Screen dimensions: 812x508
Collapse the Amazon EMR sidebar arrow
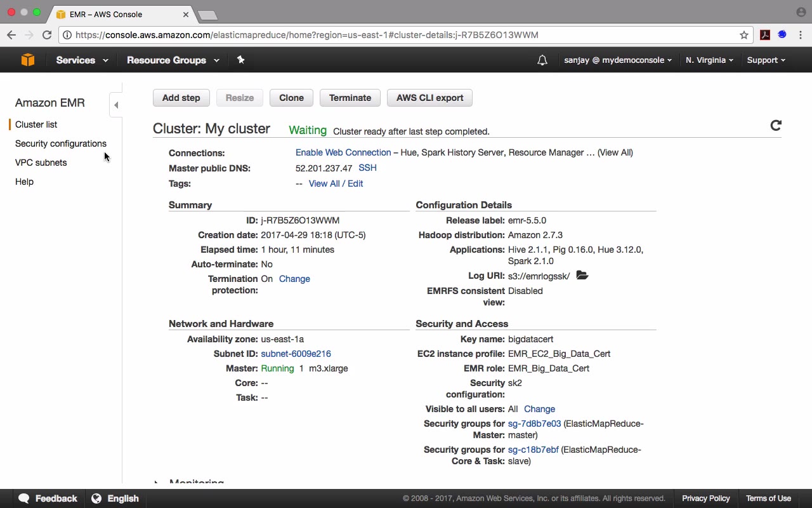point(116,105)
